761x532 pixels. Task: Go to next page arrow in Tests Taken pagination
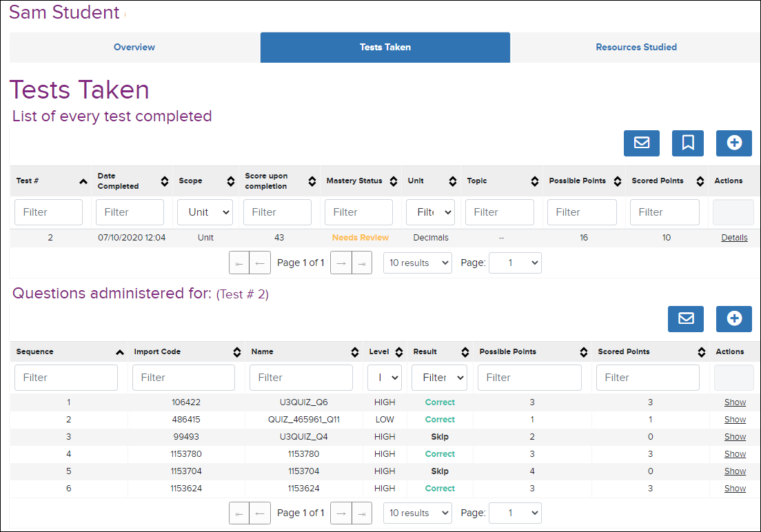341,263
